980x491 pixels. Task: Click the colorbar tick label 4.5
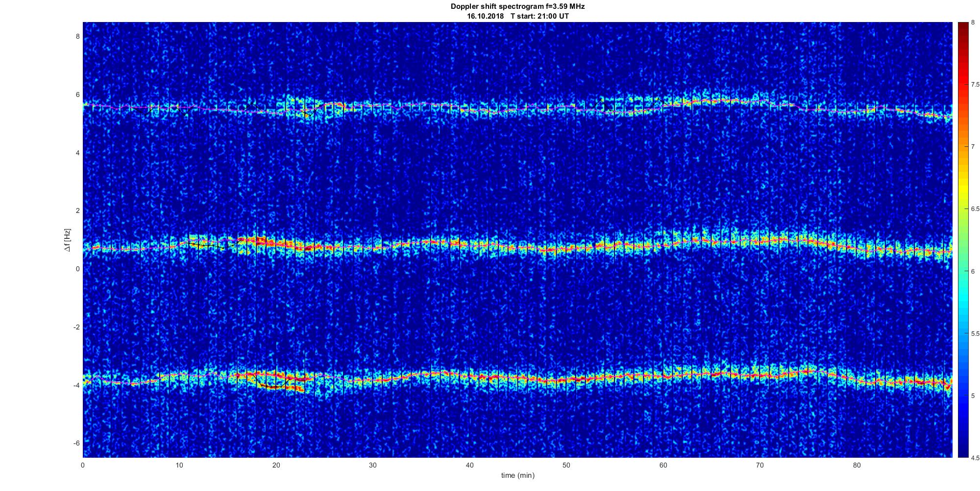coord(975,458)
